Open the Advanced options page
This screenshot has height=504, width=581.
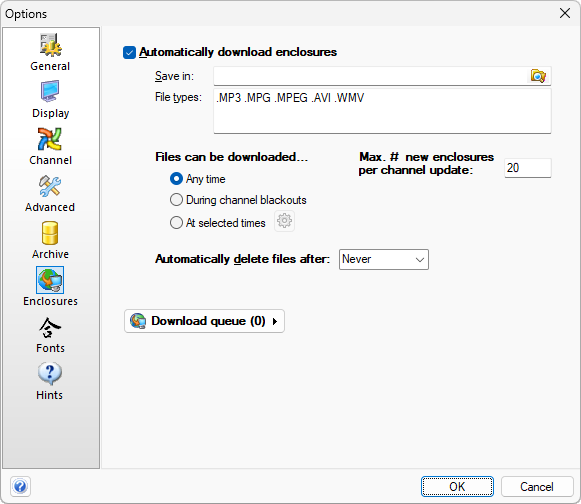coord(50,193)
